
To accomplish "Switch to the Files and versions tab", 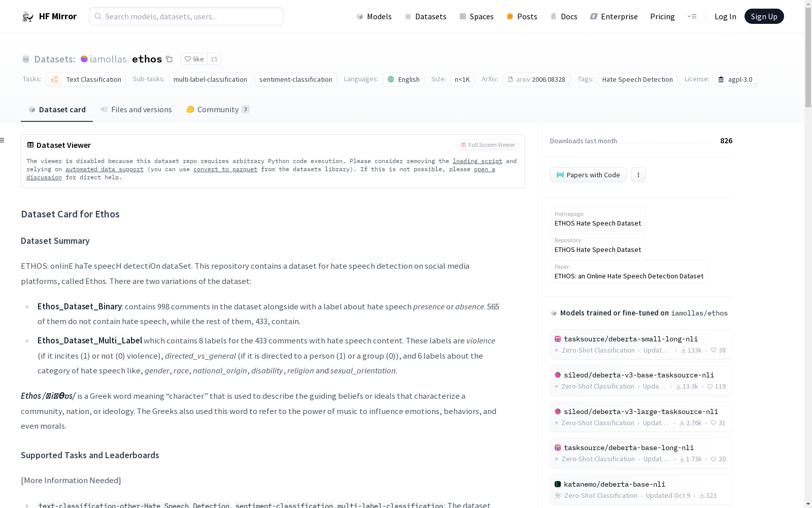I will click(x=136, y=110).
